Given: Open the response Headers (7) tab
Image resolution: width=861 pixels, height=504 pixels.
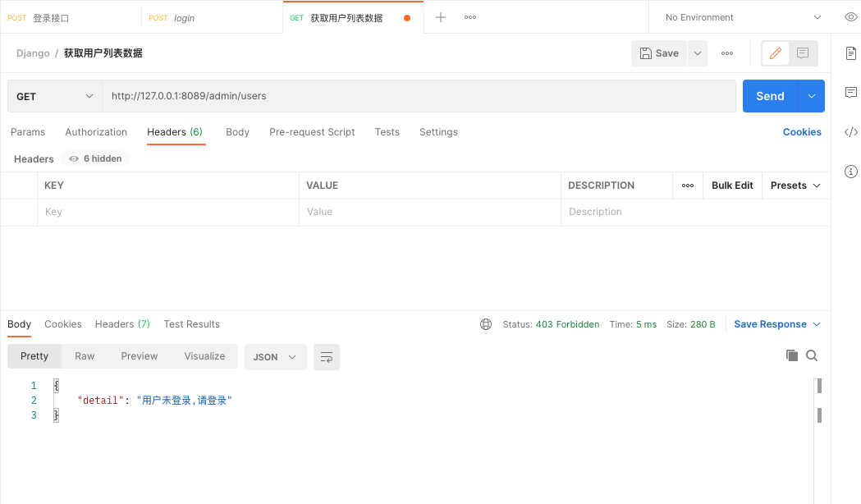Looking at the screenshot, I should click(x=122, y=324).
